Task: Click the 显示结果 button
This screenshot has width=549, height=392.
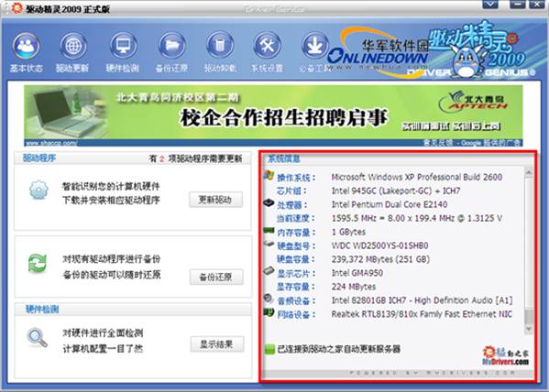Action: (x=216, y=344)
